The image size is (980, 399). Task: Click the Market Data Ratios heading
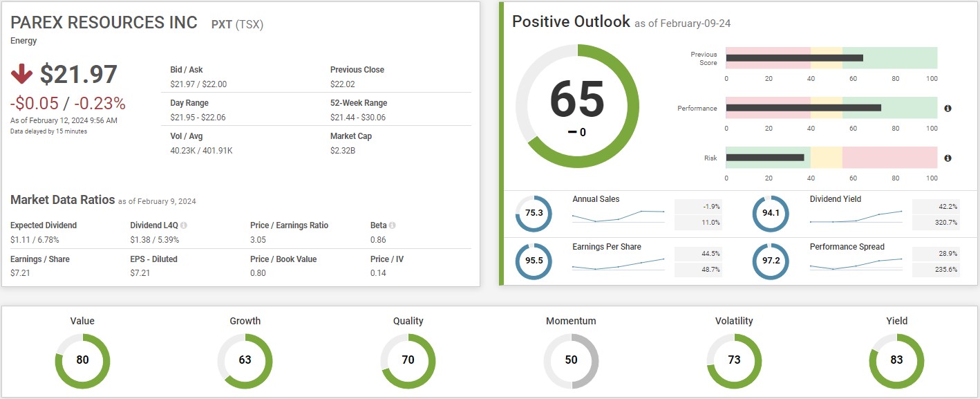(62, 200)
